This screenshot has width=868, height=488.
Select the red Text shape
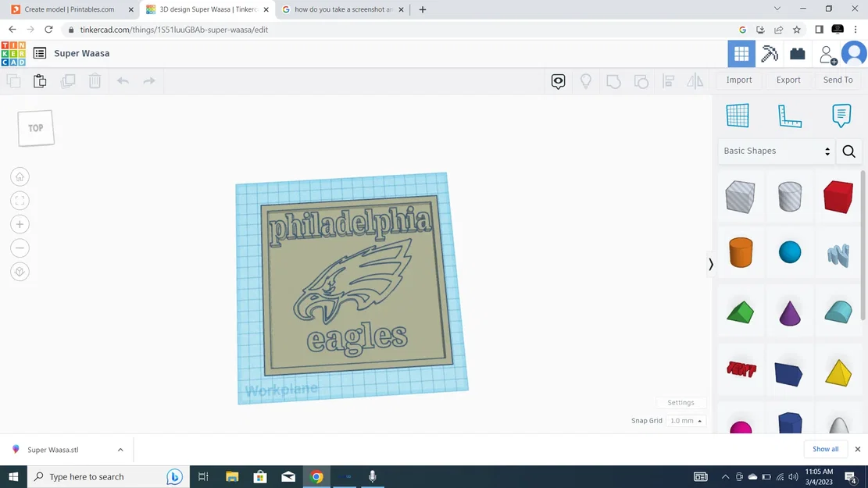click(x=741, y=369)
